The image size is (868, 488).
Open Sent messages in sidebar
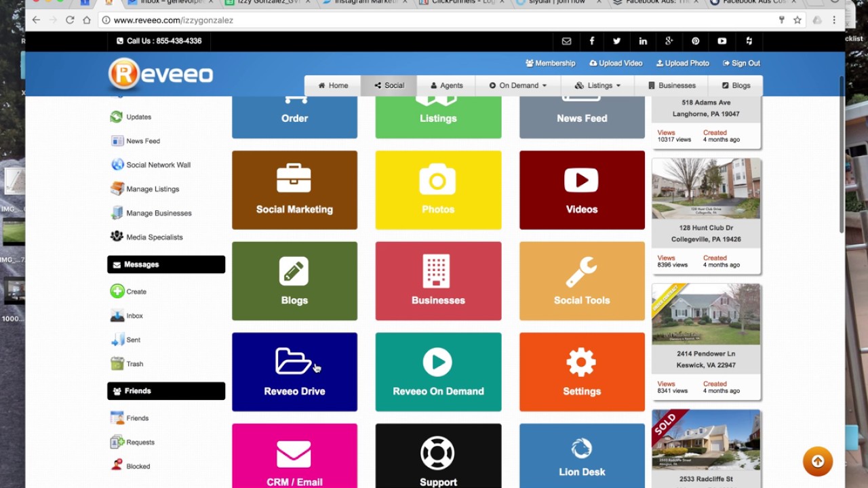coord(125,340)
